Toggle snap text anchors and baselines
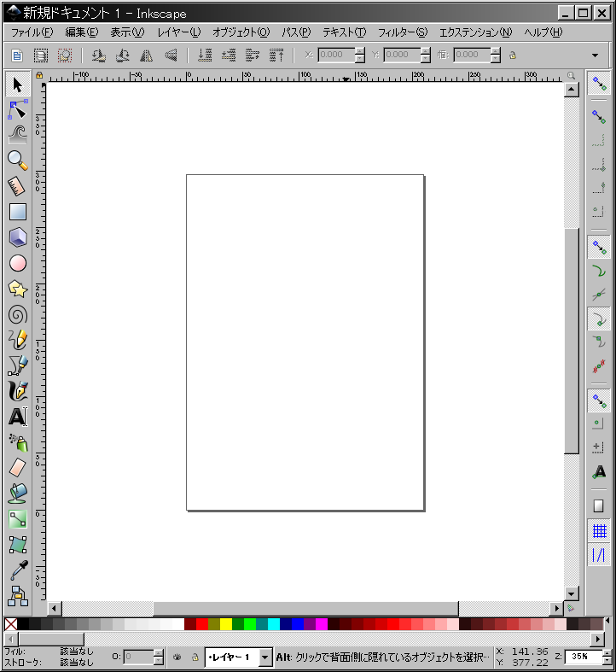 click(x=599, y=472)
